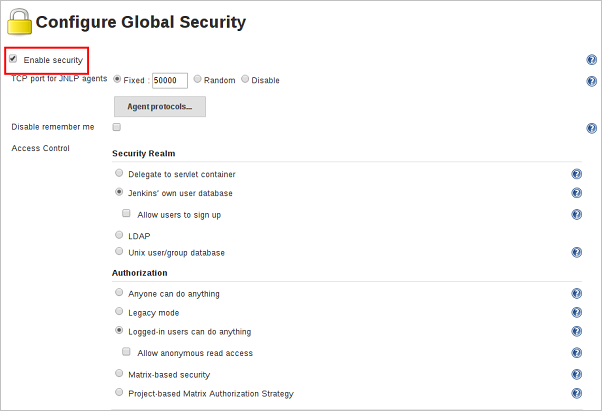This screenshot has width=602, height=411.
Task: Select Anyone can do anything
Action: point(119,292)
